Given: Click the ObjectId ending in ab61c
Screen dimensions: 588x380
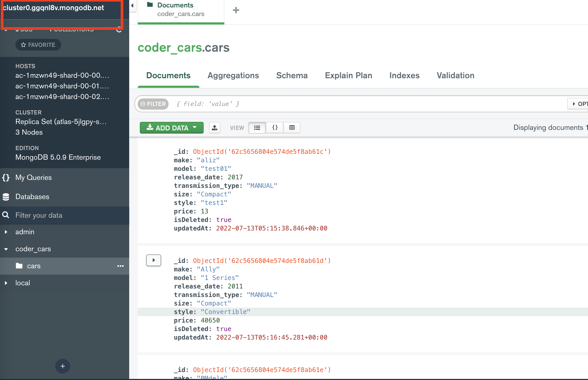Looking at the screenshot, I should (x=262, y=152).
